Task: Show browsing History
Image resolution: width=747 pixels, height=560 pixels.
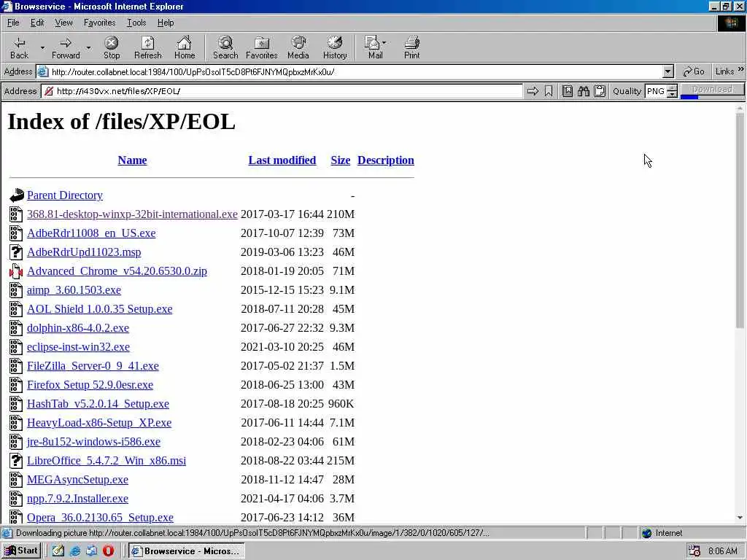Action: (335, 47)
